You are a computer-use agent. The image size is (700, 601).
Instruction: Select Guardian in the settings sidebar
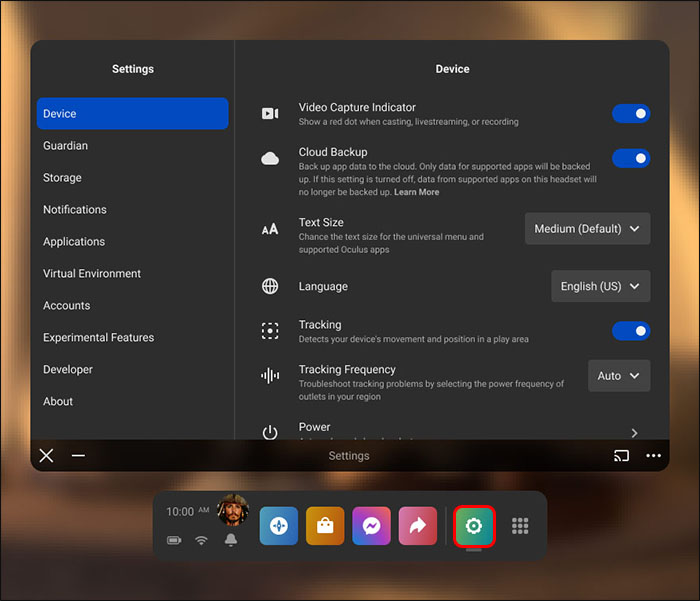pyautogui.click(x=66, y=146)
